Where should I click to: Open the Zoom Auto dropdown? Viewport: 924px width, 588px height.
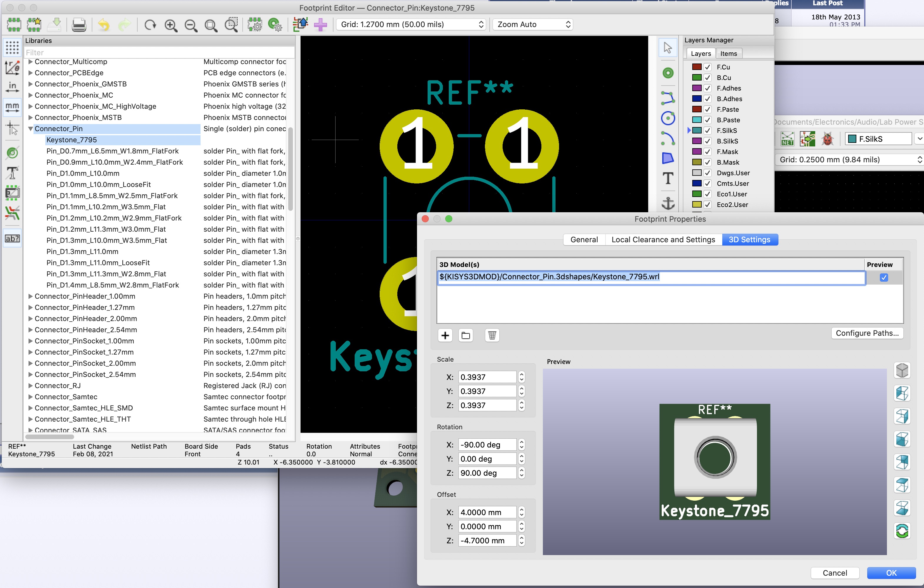pyautogui.click(x=533, y=24)
